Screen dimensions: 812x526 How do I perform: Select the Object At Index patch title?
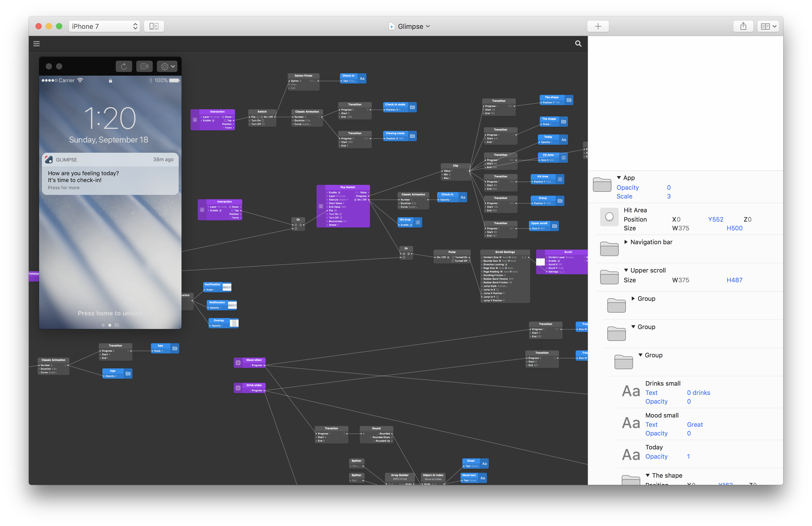coord(433,475)
